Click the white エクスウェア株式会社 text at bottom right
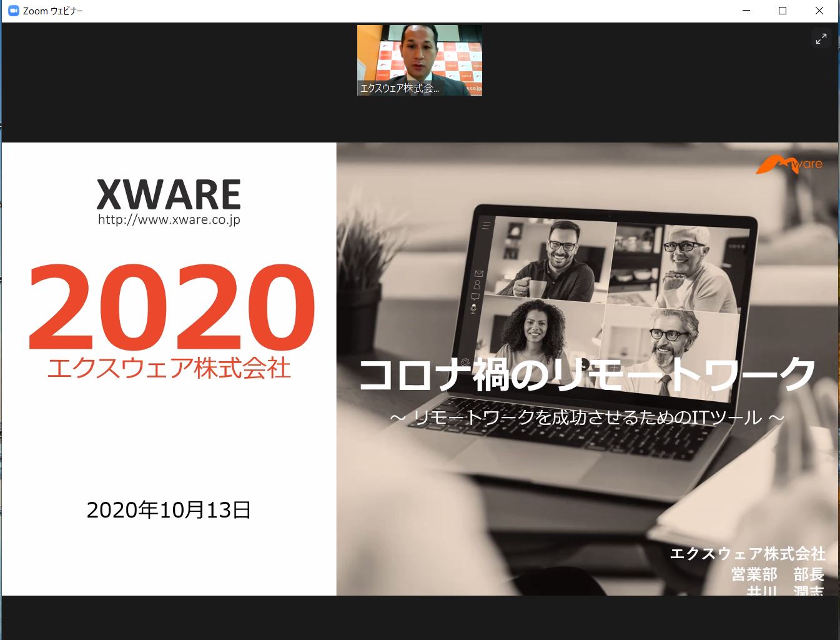The height and width of the screenshot is (640, 840). pyautogui.click(x=748, y=553)
